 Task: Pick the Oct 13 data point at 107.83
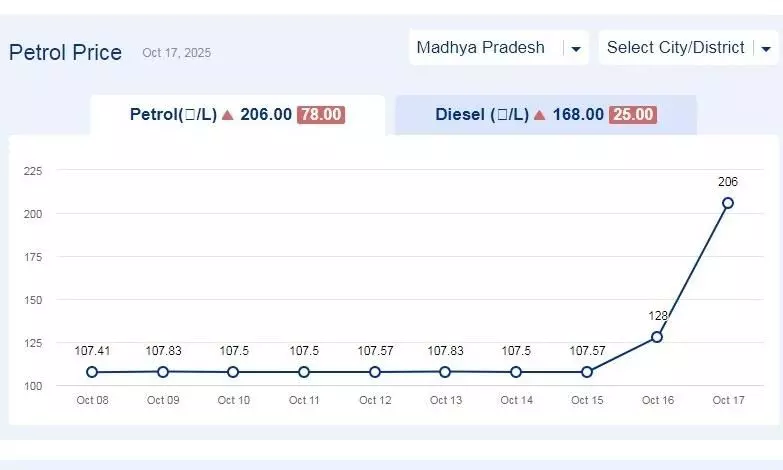coord(445,371)
